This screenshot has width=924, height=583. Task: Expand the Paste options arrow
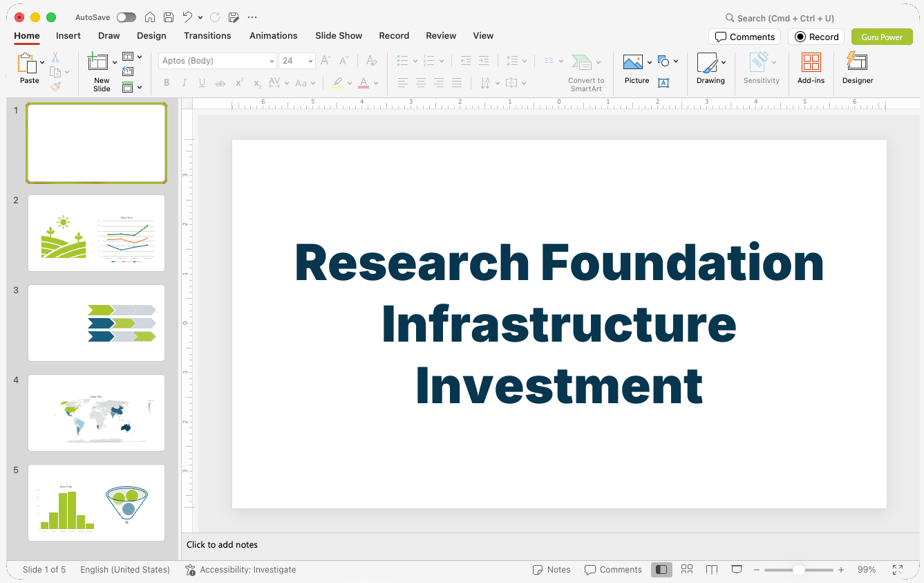click(43, 62)
